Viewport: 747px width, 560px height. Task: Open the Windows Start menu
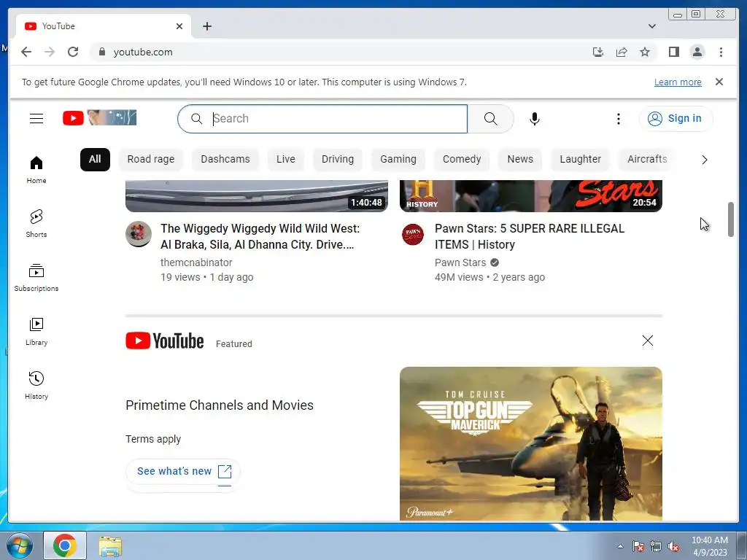20,545
